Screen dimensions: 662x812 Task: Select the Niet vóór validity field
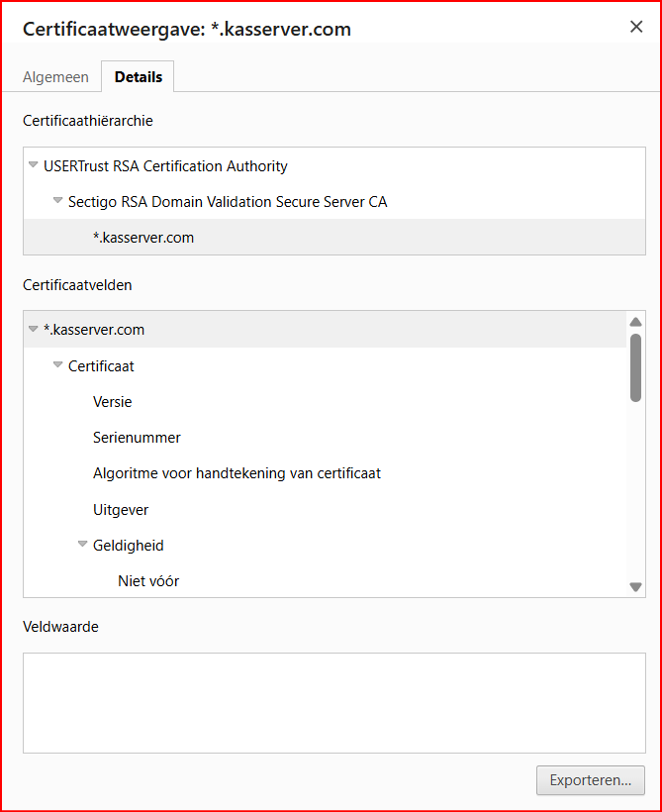pyautogui.click(x=148, y=581)
